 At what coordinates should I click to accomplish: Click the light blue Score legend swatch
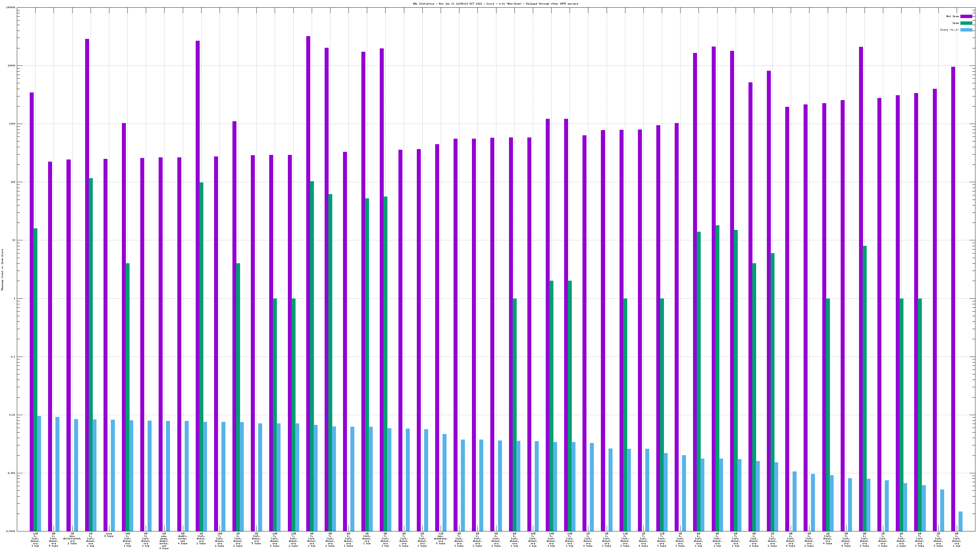[x=966, y=30]
